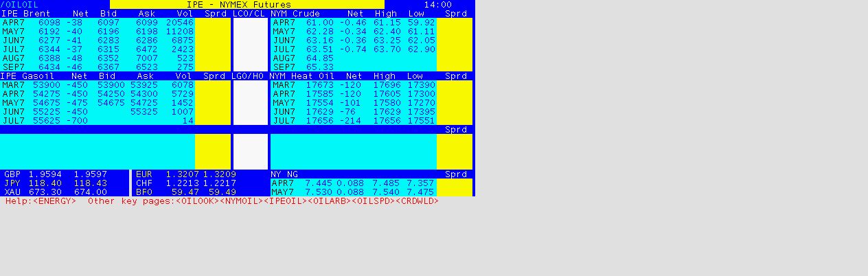The image size is (868, 276).
Task: Click NY NG MAY7 price 7.530
Action: (x=317, y=192)
